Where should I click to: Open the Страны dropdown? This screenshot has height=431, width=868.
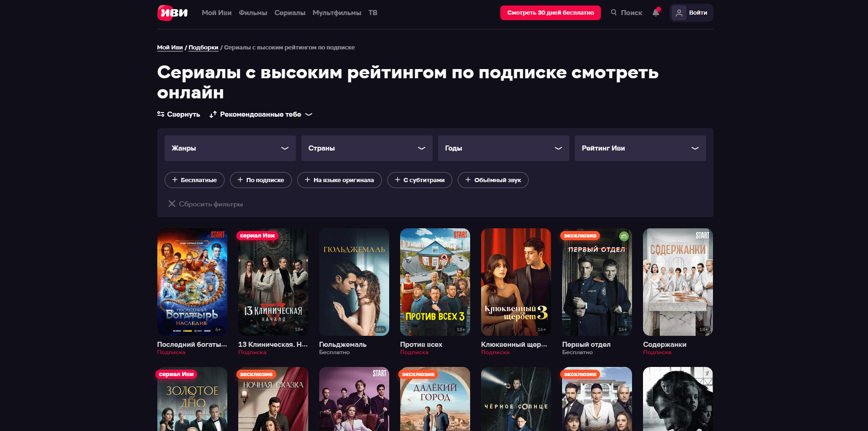[367, 148]
